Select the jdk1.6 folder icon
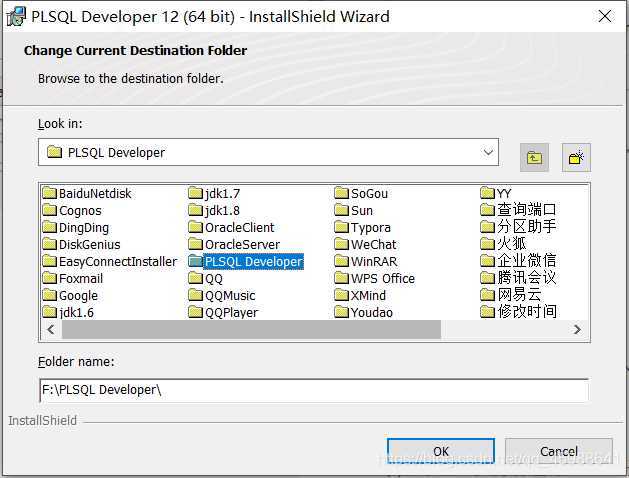Screen dimensions: 629x478 tap(50, 312)
